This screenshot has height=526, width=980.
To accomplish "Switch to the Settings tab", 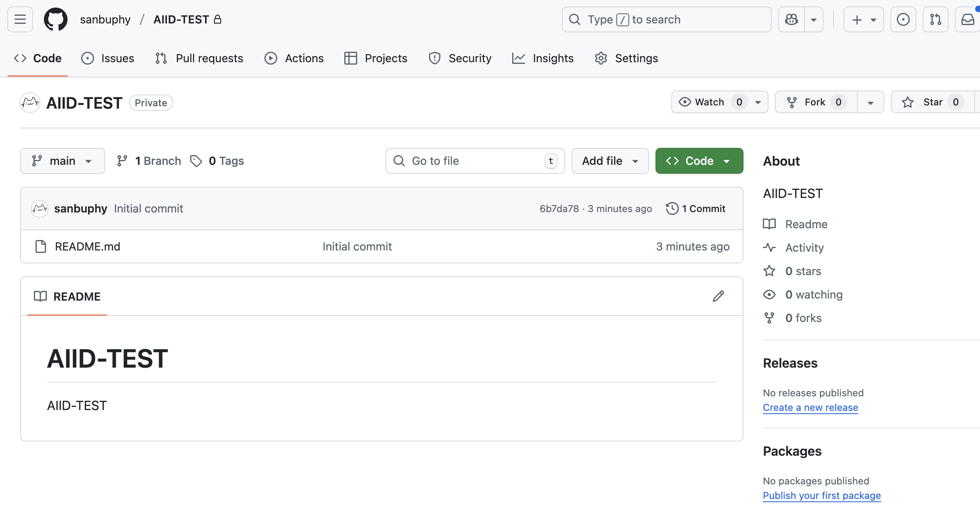I will click(626, 58).
